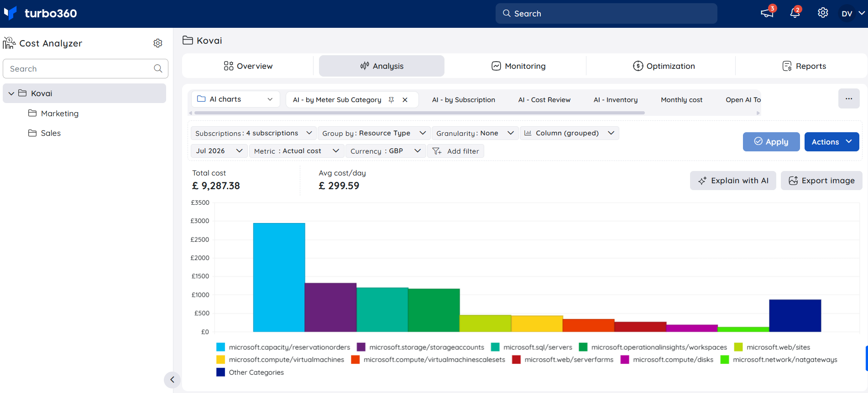
Task: Toggle microsoft.network/natgateways legend swatch
Action: click(x=725, y=360)
